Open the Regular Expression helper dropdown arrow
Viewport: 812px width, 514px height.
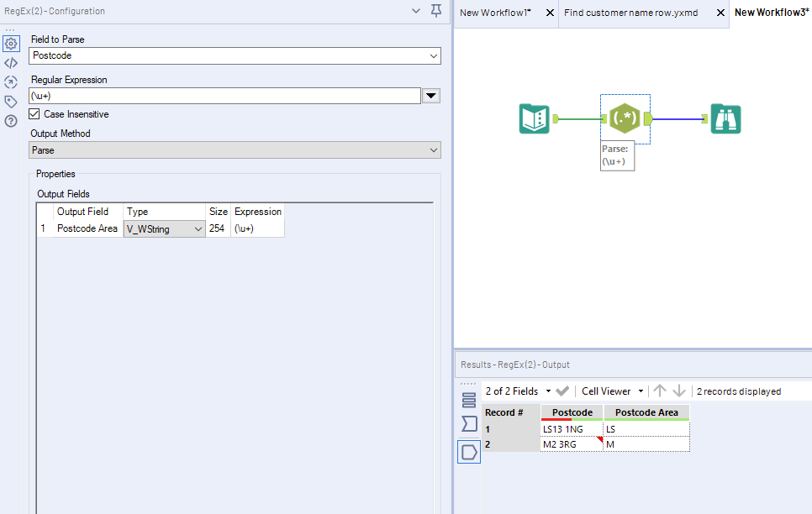click(431, 96)
